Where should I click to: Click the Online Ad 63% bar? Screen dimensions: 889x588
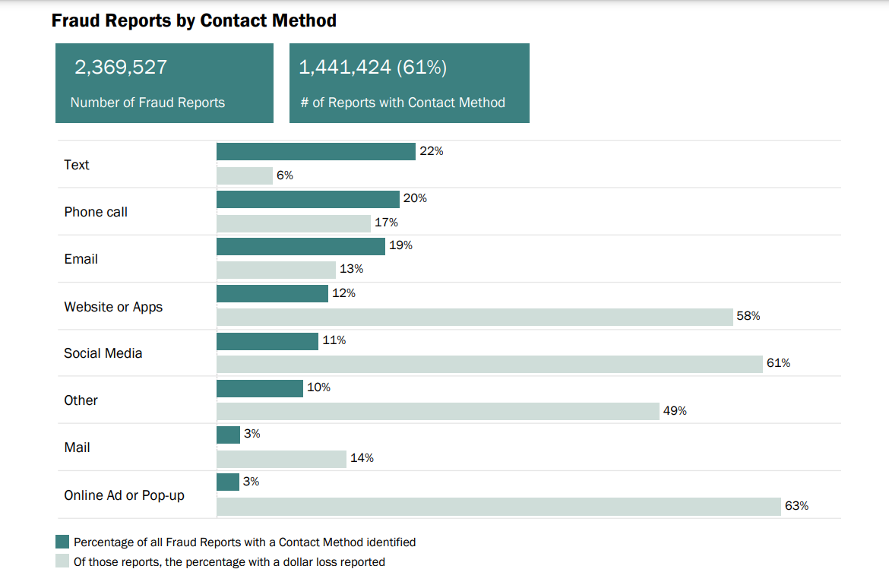[x=498, y=506]
